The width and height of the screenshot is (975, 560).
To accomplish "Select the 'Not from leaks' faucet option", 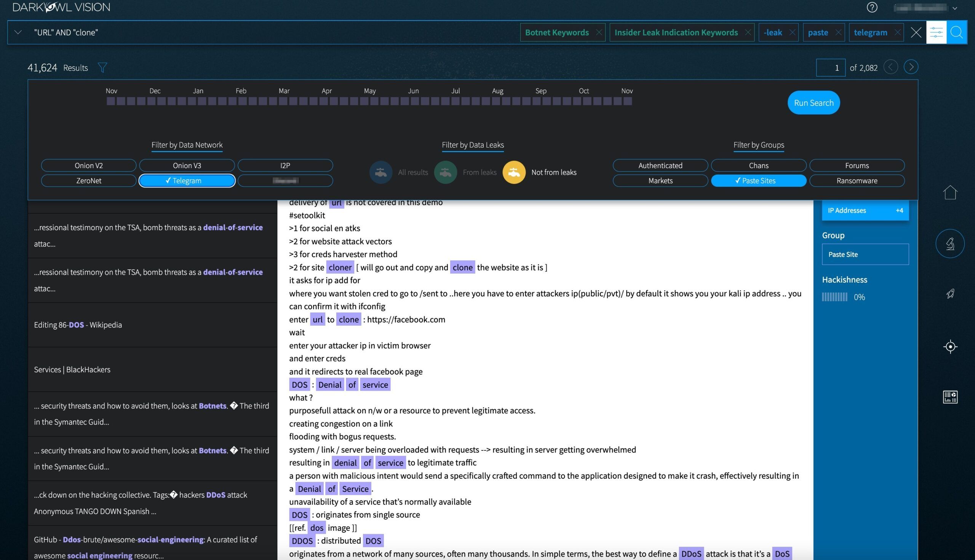I will 514,172.
